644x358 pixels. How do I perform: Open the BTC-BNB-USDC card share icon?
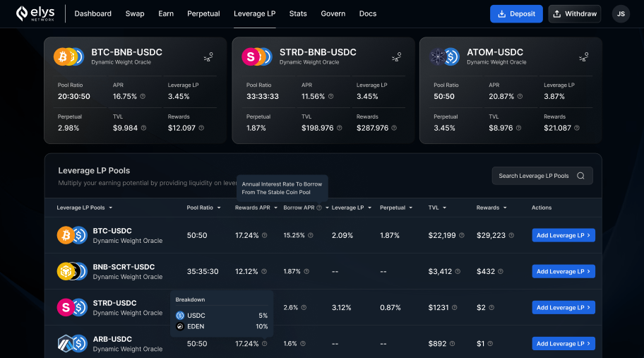[x=208, y=56]
